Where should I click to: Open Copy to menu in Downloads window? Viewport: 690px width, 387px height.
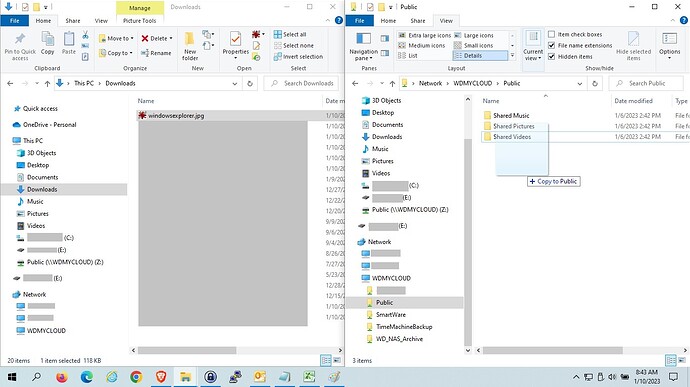(x=115, y=53)
